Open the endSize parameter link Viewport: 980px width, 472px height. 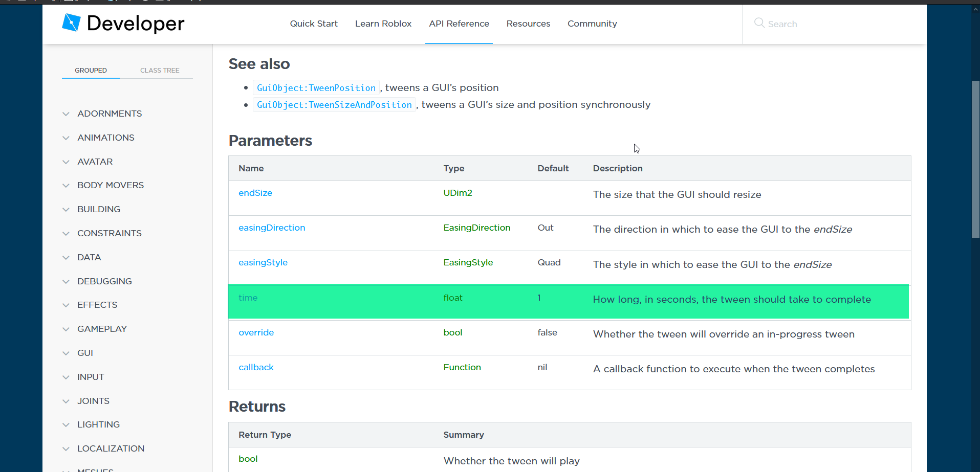tap(255, 193)
